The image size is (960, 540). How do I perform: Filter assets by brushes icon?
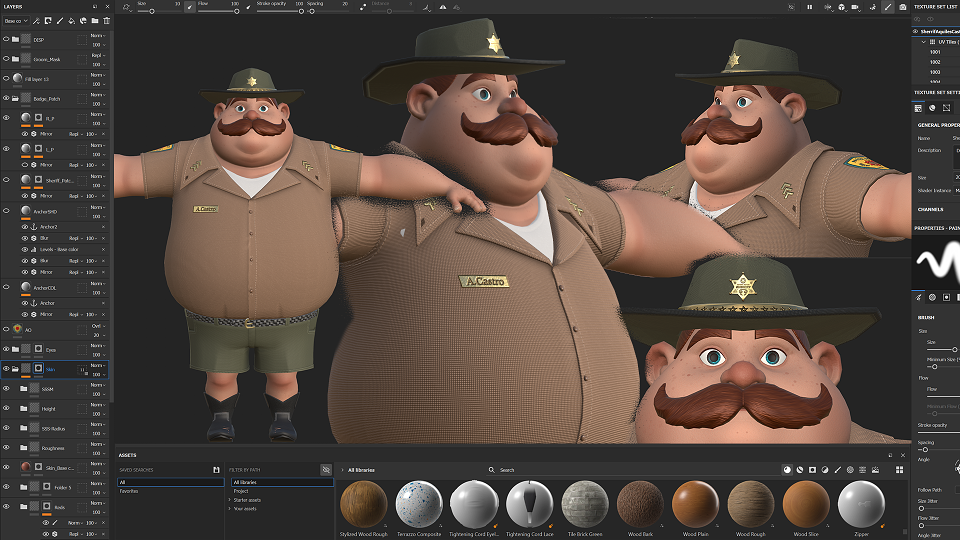pos(838,470)
